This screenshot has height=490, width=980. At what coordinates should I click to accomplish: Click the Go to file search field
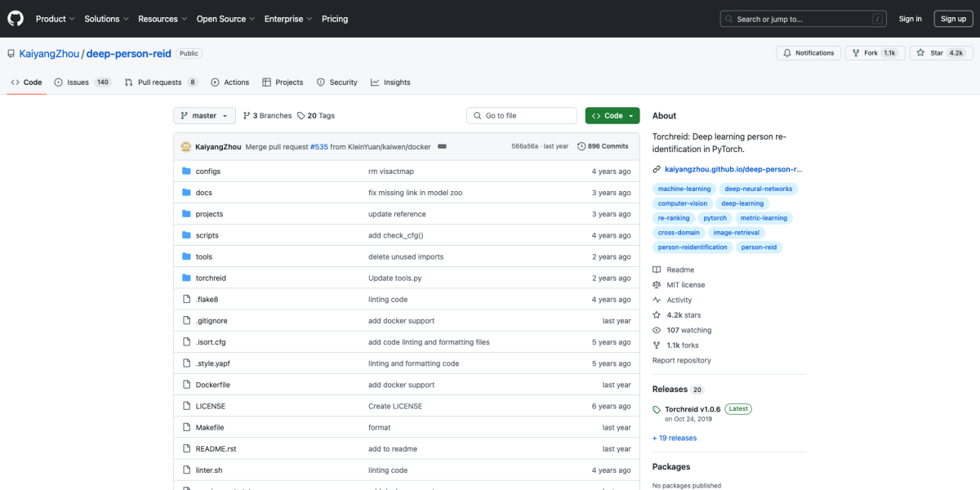(x=523, y=116)
